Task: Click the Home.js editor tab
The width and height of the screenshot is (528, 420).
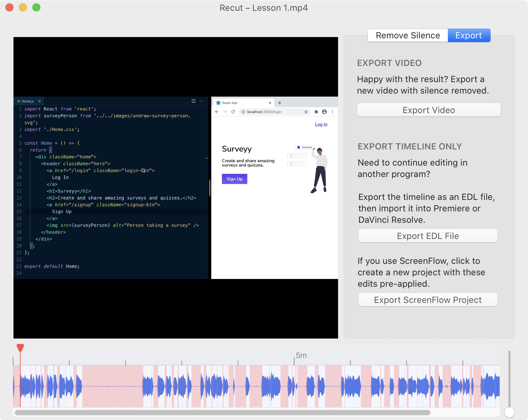Action: (29, 101)
